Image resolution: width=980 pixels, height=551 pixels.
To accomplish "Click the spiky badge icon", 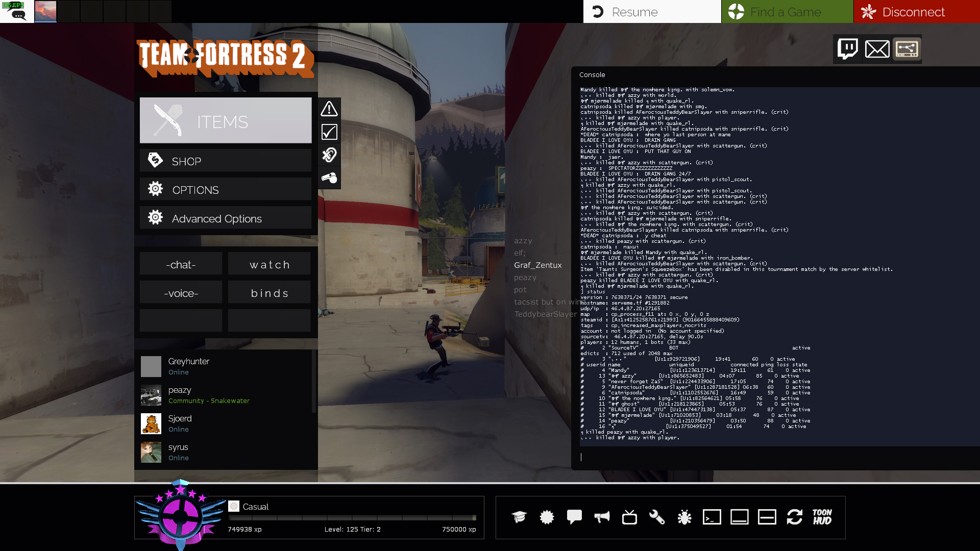I will pyautogui.click(x=547, y=517).
